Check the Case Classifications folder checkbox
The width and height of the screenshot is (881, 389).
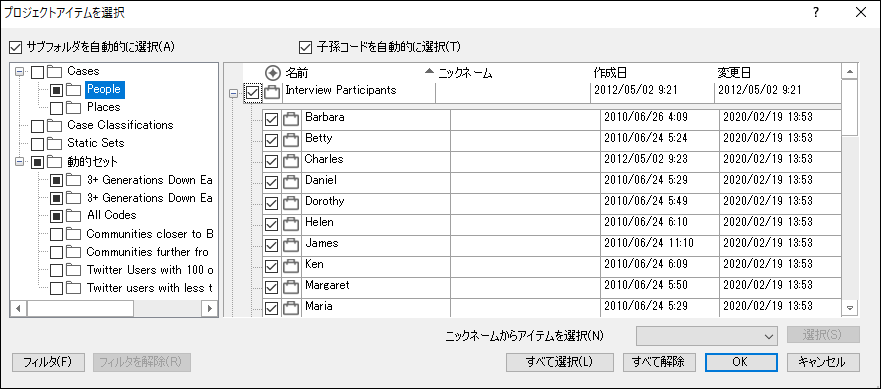[x=37, y=125]
